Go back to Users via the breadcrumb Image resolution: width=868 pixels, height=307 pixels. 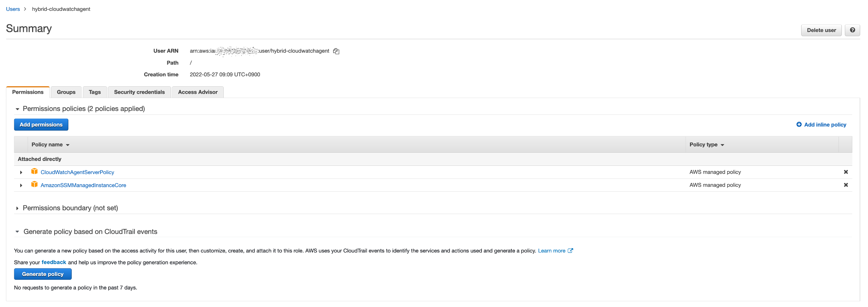13,9
